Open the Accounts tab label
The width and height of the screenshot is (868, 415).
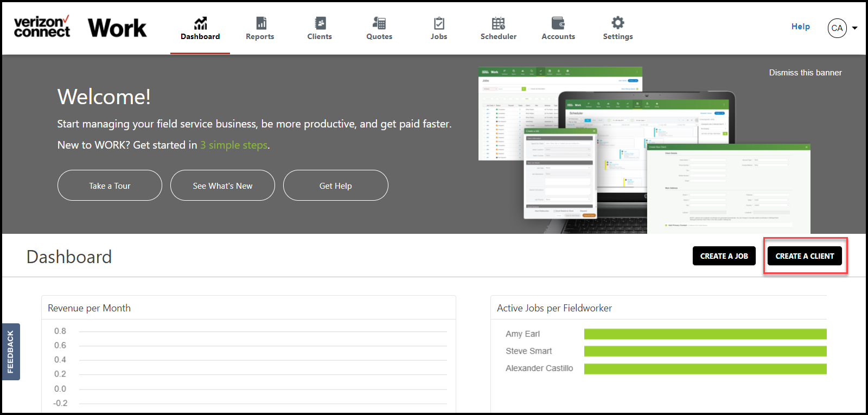click(x=558, y=36)
